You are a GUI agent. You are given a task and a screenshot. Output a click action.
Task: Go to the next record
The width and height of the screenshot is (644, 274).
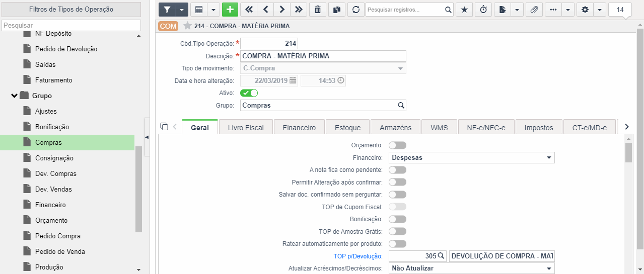click(x=281, y=10)
